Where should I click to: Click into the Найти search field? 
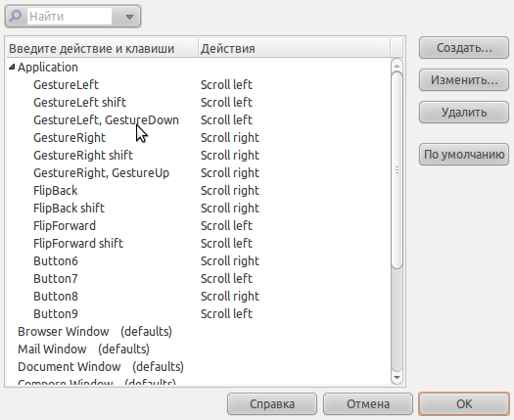point(70,16)
